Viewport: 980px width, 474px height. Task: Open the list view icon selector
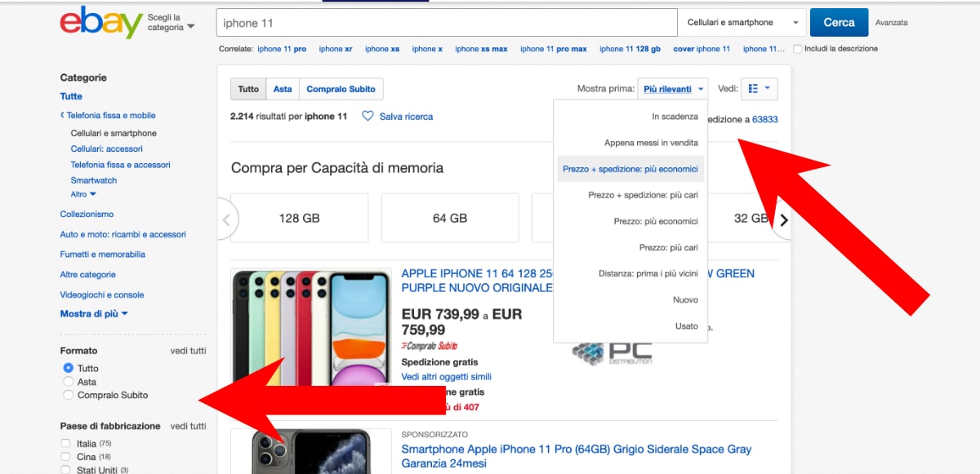759,89
